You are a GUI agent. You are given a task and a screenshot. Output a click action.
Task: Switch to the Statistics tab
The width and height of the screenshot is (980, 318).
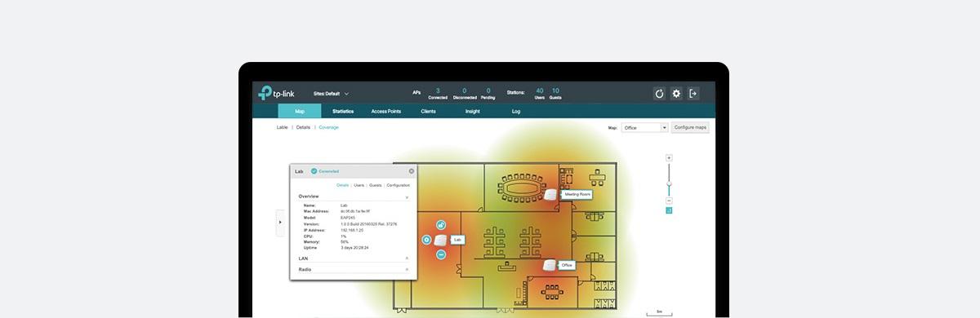pos(343,111)
